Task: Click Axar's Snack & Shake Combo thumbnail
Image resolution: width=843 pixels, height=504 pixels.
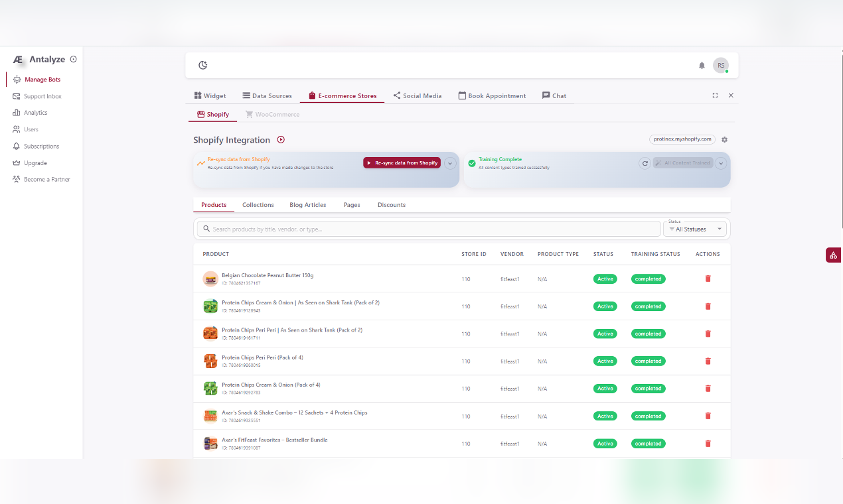Action: 210,416
